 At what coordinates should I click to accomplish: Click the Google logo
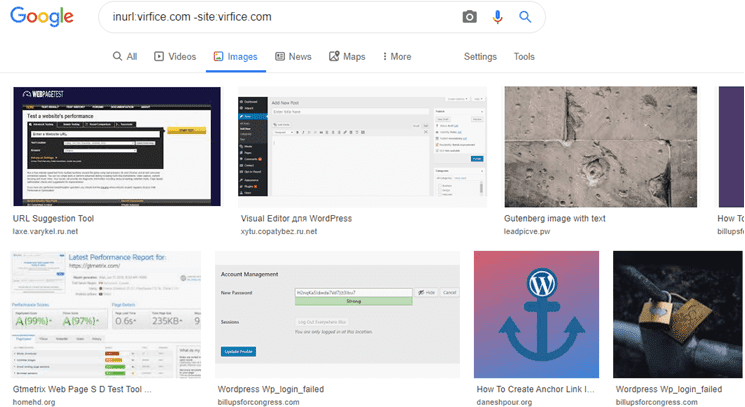[x=42, y=16]
